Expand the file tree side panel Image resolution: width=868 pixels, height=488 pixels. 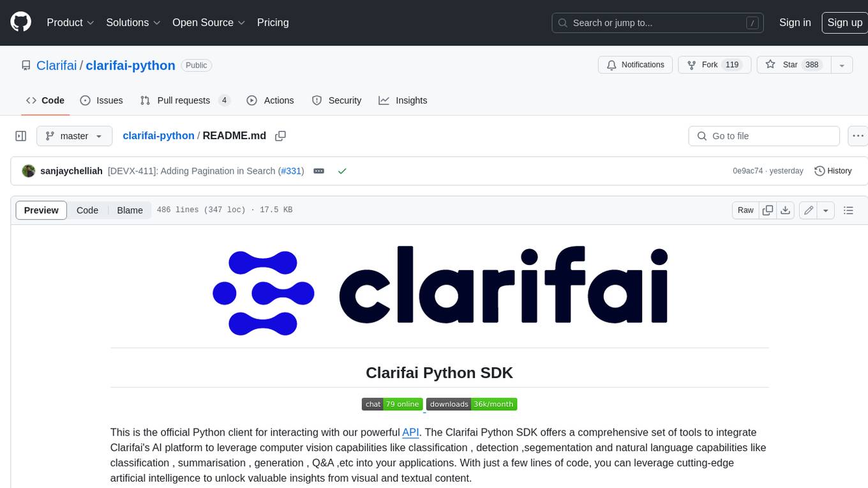pos(20,136)
